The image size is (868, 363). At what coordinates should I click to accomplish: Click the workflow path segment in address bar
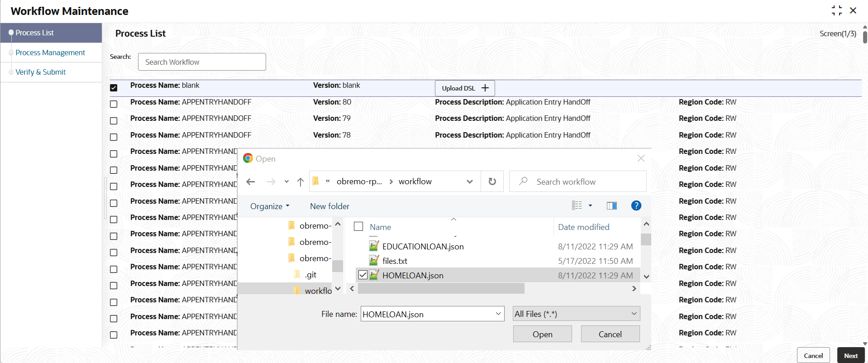pyautogui.click(x=415, y=181)
